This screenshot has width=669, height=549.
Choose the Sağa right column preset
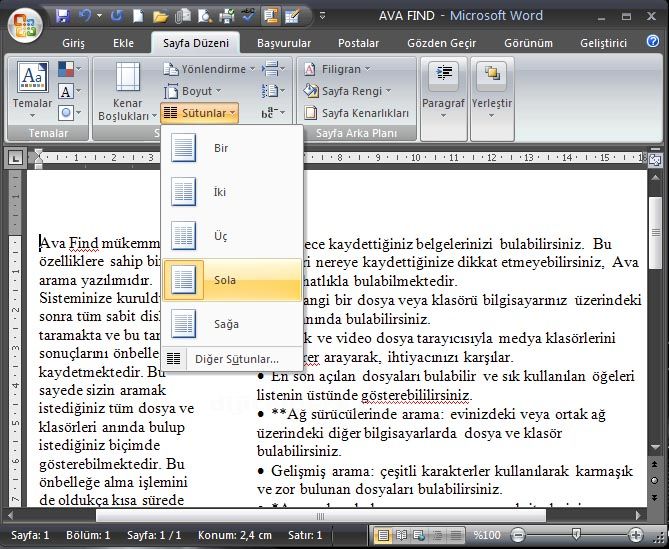pyautogui.click(x=232, y=324)
